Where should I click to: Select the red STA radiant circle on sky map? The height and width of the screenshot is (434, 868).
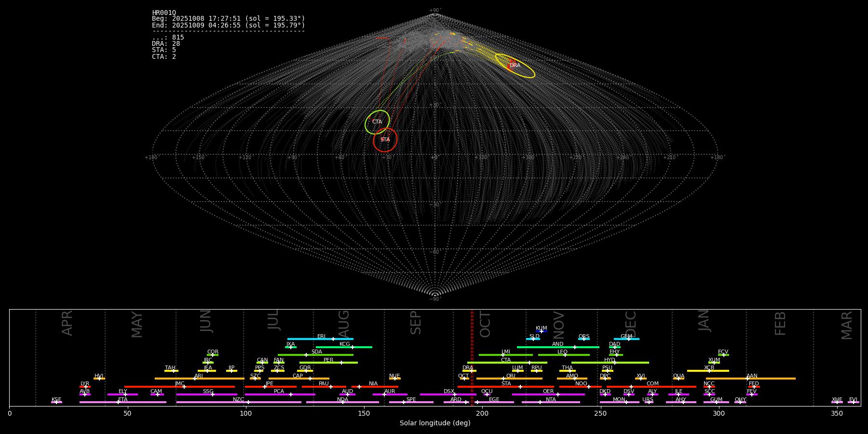tap(385, 140)
